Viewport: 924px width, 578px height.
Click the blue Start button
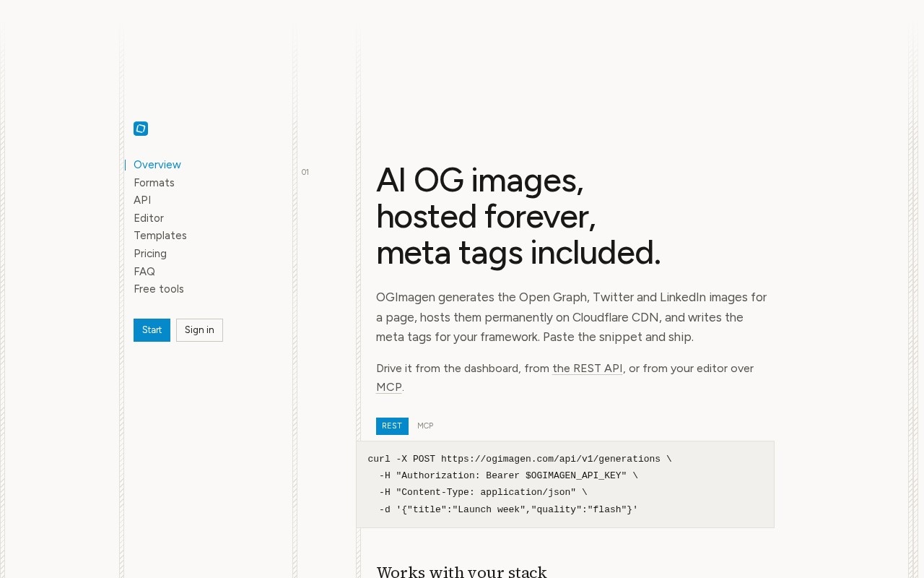point(152,330)
